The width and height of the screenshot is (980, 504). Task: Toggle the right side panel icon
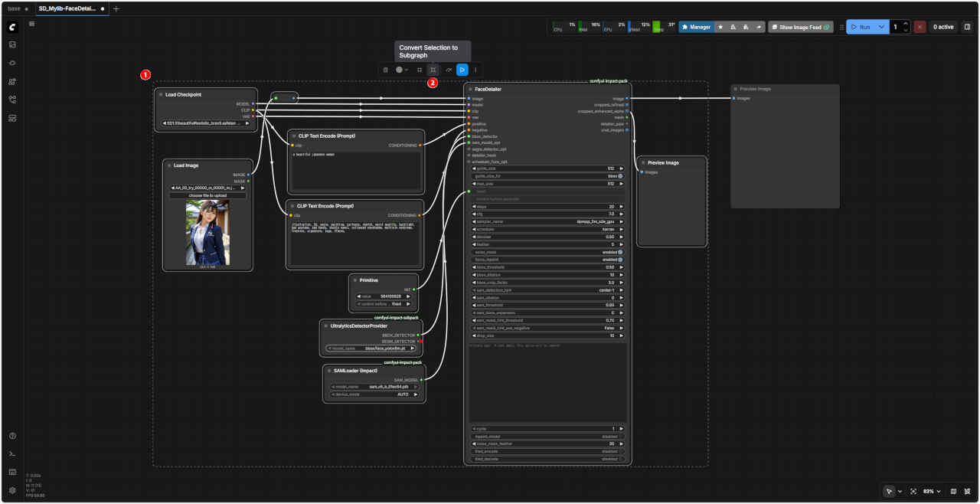(x=967, y=27)
